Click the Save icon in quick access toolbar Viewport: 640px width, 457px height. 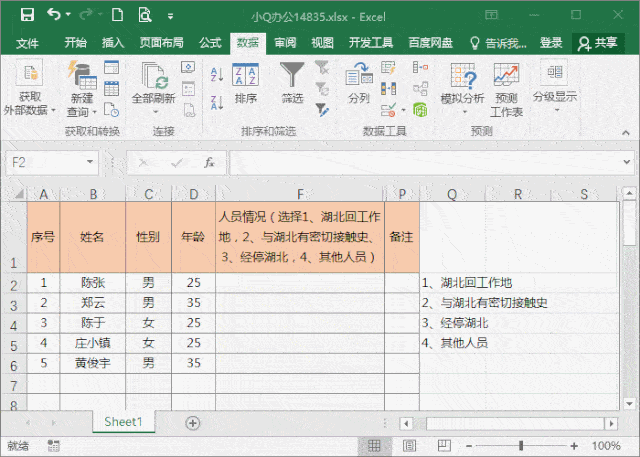click(27, 15)
